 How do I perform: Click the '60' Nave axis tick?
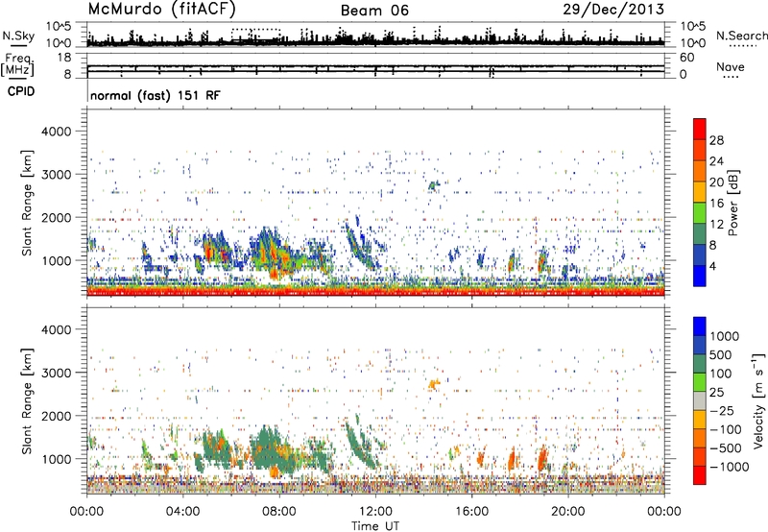pyautogui.click(x=686, y=58)
